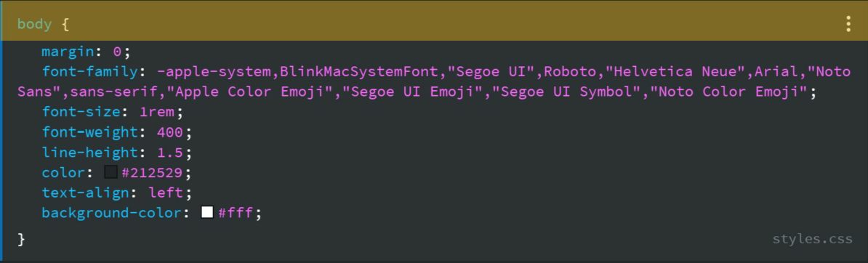Edit the font-weight value 400
Screen dimensions: 868x263
(170, 132)
